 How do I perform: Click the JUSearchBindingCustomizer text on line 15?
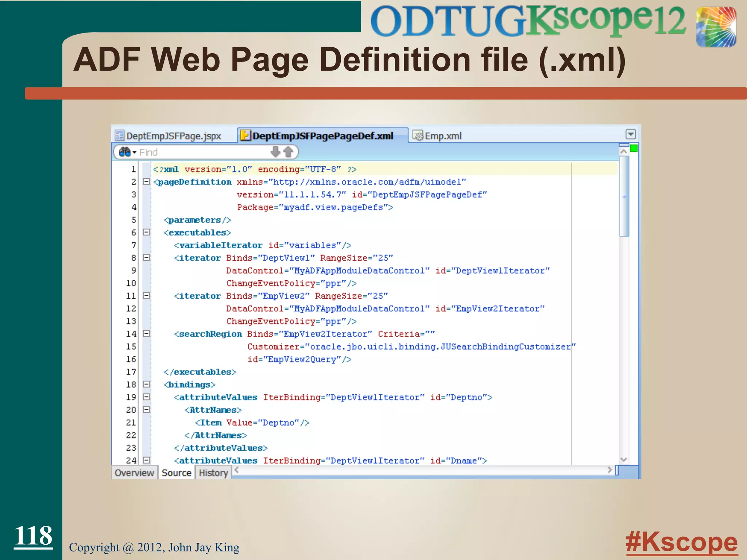click(506, 346)
